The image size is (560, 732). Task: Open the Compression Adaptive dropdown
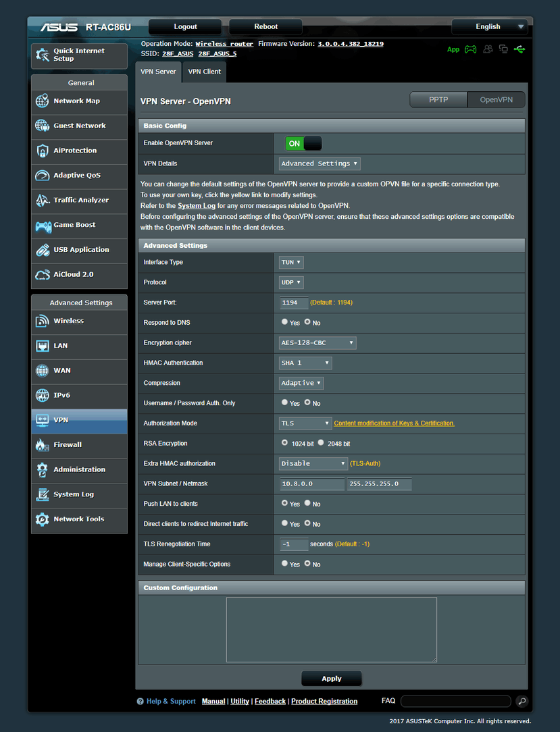(x=301, y=383)
